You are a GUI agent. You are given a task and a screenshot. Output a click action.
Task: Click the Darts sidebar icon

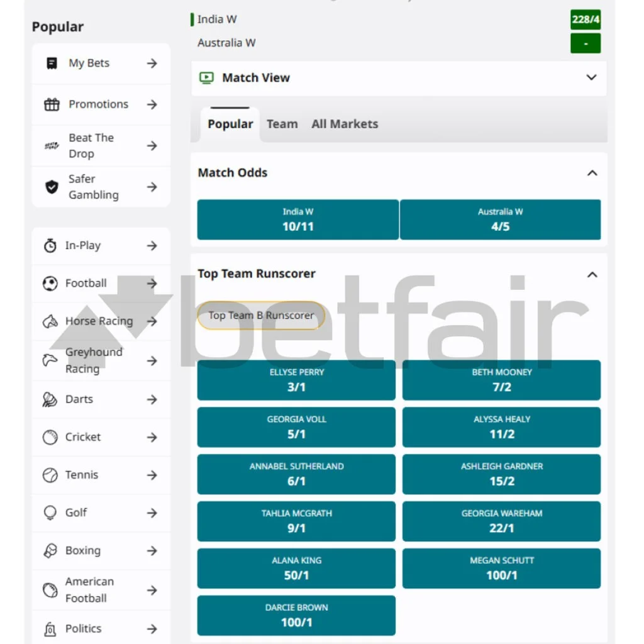50,399
